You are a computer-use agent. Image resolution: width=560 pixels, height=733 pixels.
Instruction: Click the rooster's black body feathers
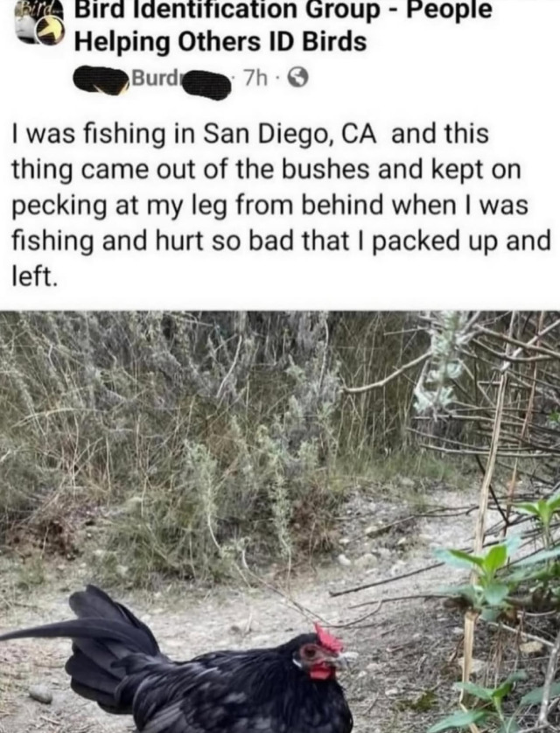click(x=234, y=692)
